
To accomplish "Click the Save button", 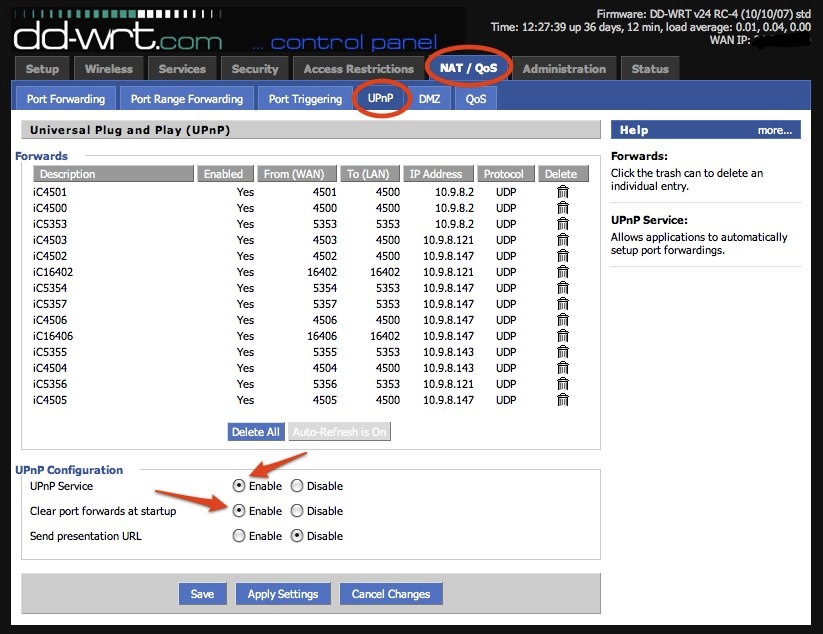I will (202, 594).
